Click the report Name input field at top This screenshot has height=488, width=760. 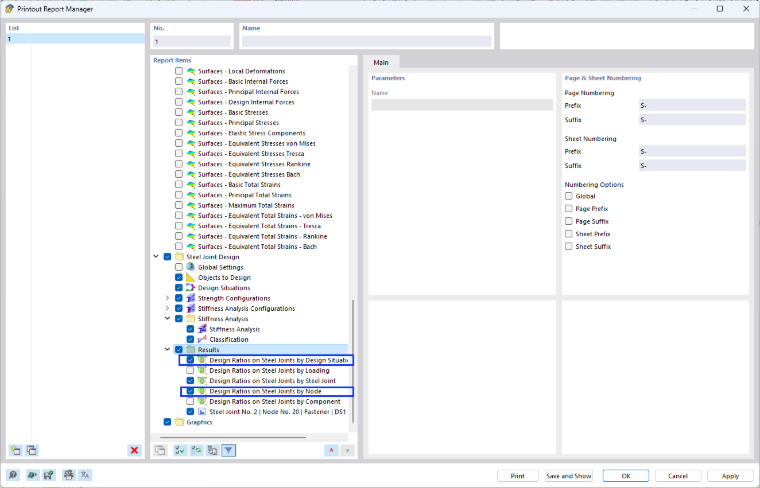point(366,41)
